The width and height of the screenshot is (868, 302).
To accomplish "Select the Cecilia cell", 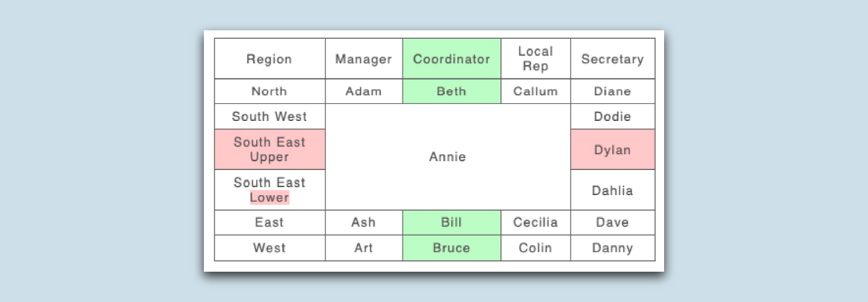I will [x=535, y=222].
